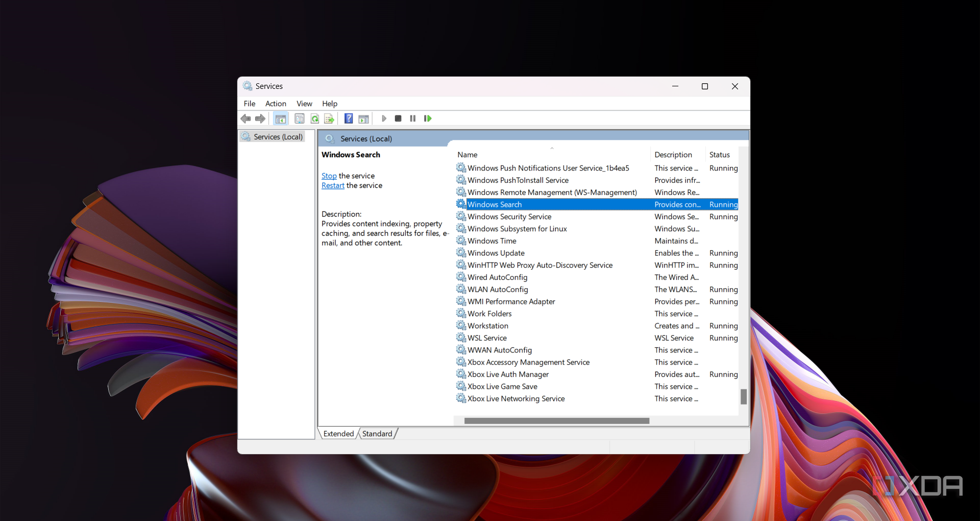Select the WLAN AutoConfig service
The image size is (980, 521).
(x=498, y=289)
